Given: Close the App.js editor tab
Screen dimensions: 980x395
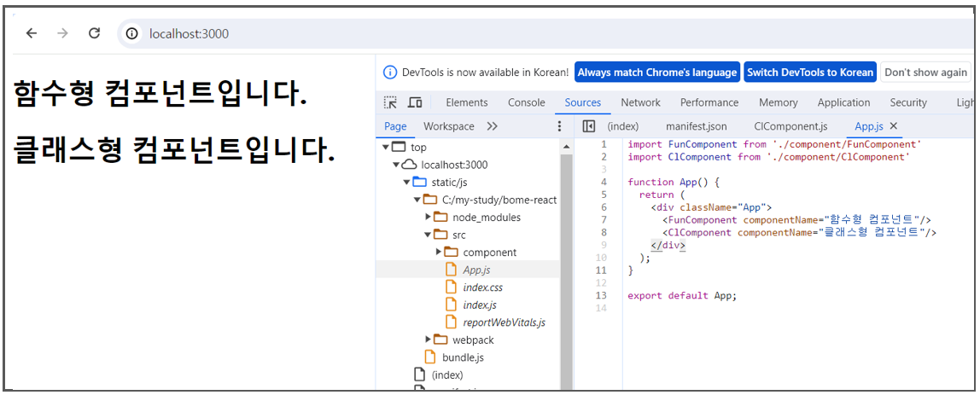Looking at the screenshot, I should tap(893, 126).
